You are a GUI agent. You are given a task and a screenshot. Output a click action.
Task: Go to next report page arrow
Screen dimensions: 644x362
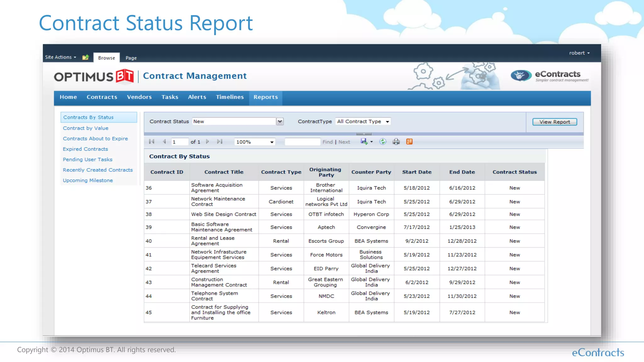pos(208,142)
